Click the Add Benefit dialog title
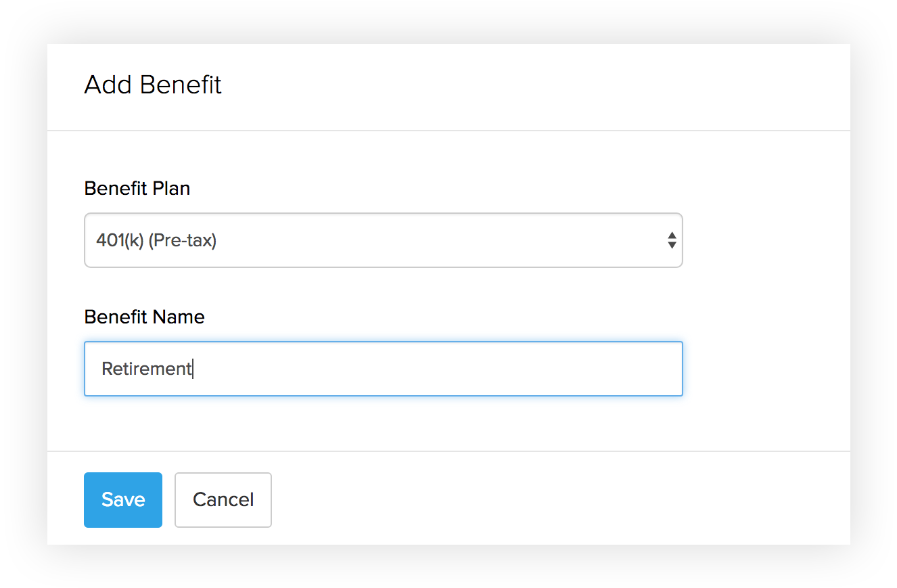This screenshot has height=588, width=897. (x=153, y=85)
